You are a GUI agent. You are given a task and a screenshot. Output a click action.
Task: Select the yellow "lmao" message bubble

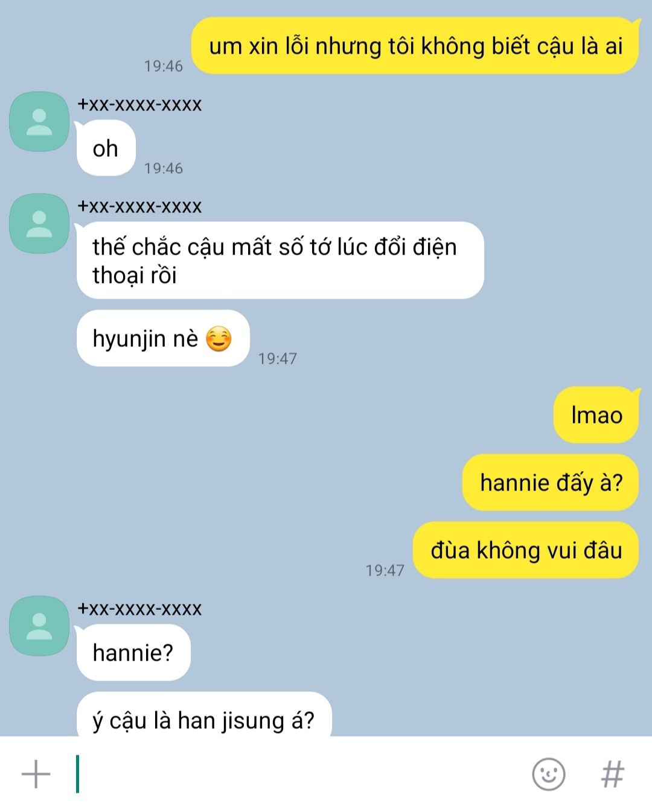coord(596,415)
